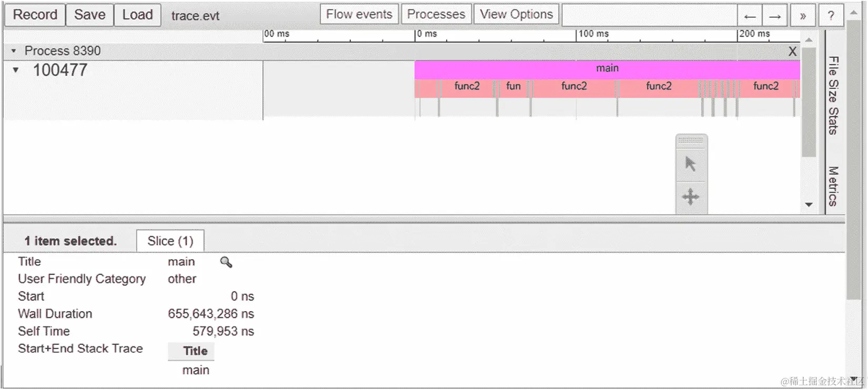The width and height of the screenshot is (868, 390).
Task: Go to previous search result arrow
Action: coord(750,16)
